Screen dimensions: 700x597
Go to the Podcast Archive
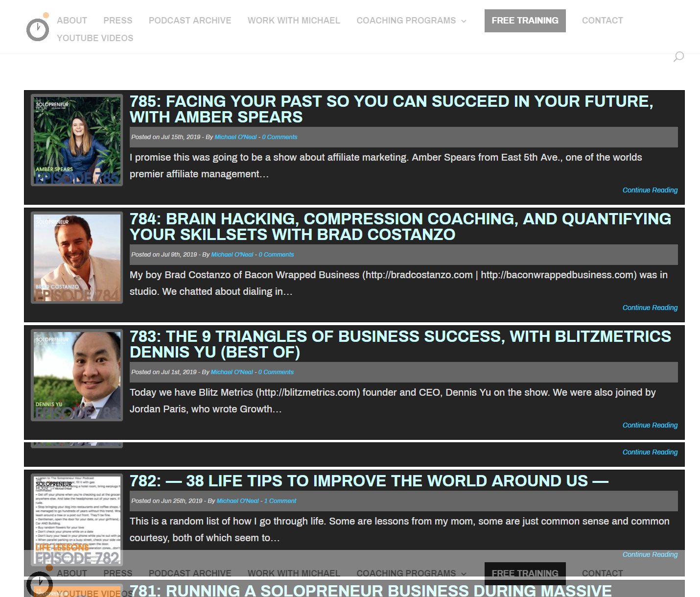(190, 21)
